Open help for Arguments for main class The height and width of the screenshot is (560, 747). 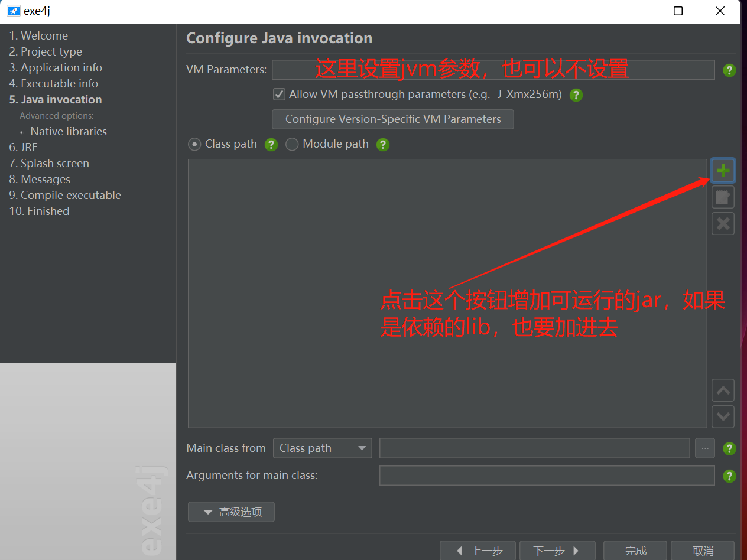(729, 476)
